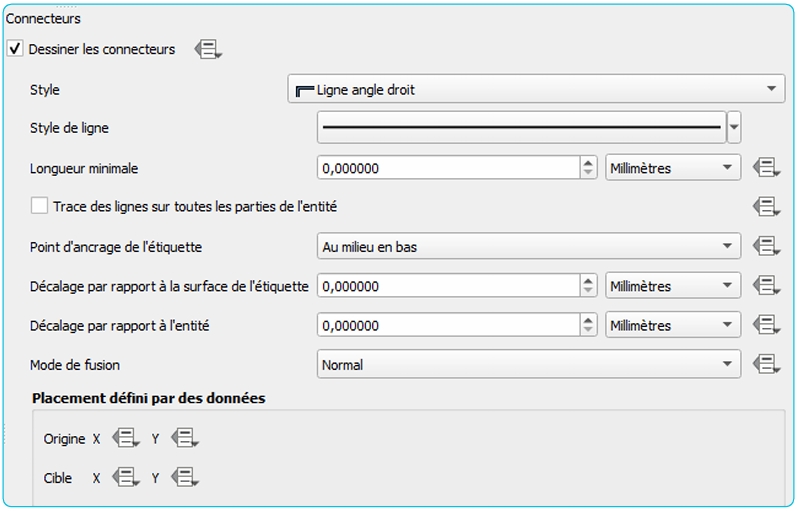Click data-defined override for Trace des lignes

point(766,207)
